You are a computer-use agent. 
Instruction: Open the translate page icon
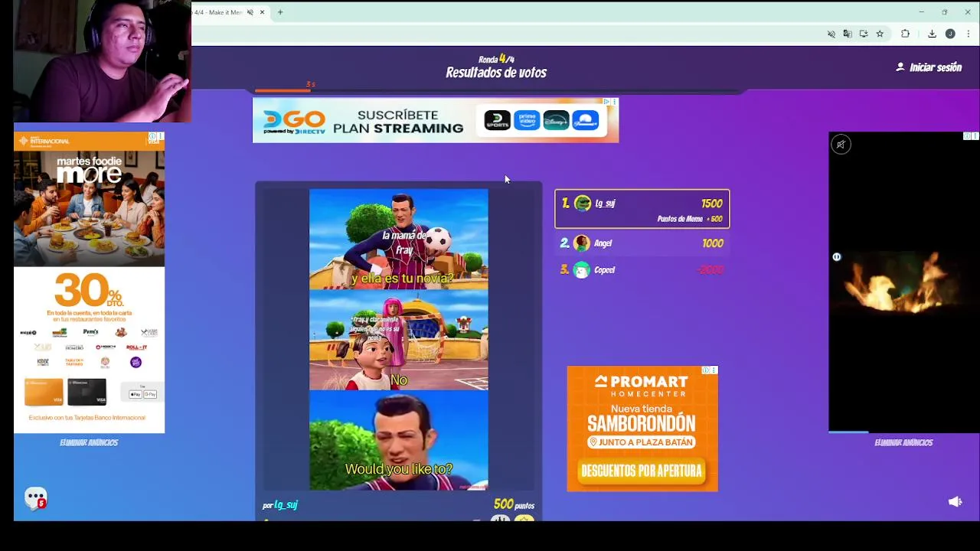coord(848,34)
